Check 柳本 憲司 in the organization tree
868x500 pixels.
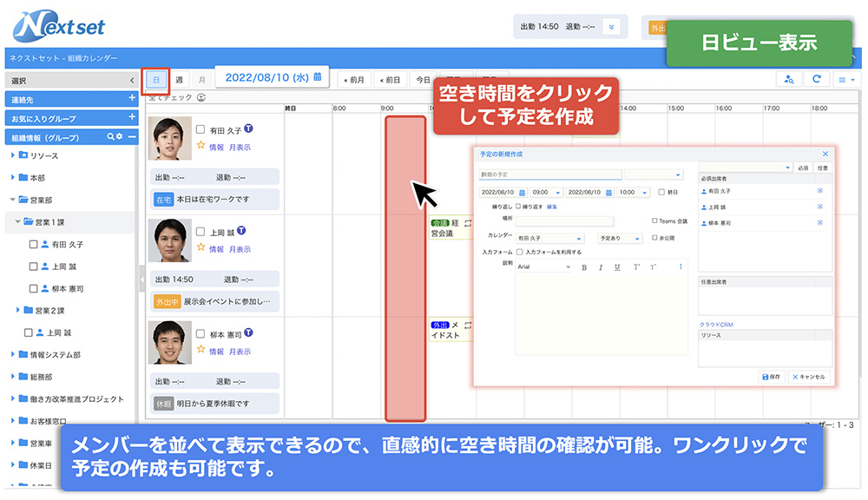click(33, 288)
